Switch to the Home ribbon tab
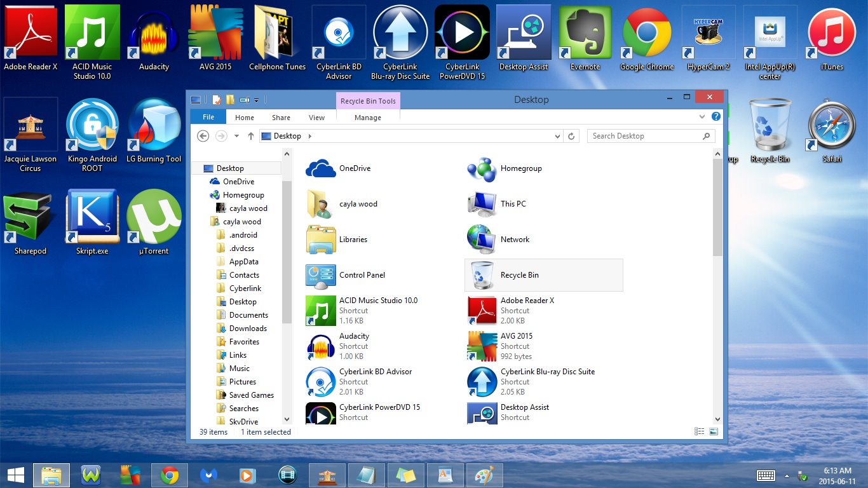Screen dimensions: 868x488 (245, 118)
